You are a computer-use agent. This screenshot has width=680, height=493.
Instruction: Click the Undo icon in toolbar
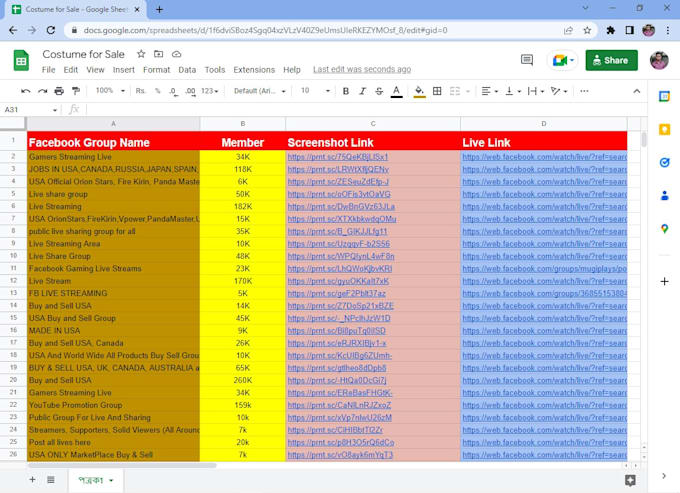[26, 91]
